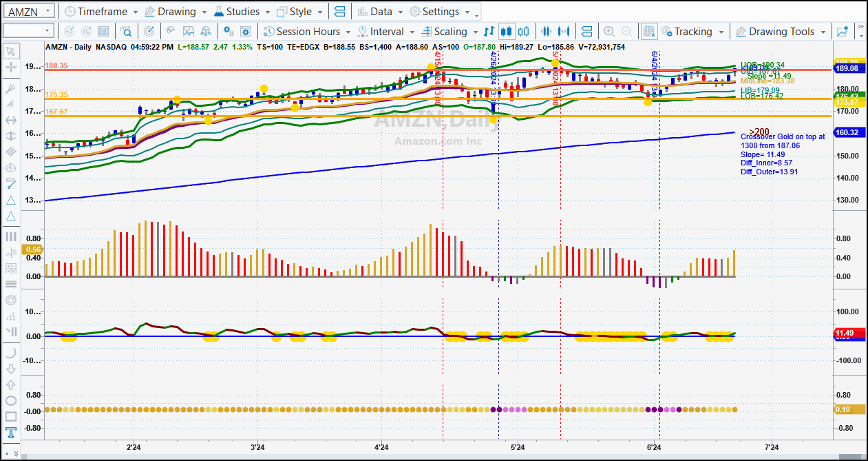Open the Timeframe dropdown menu

(101, 12)
